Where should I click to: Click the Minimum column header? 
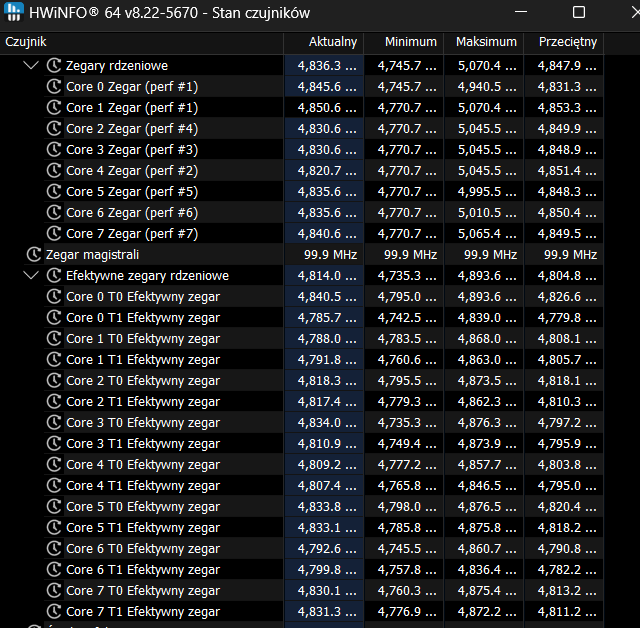pyautogui.click(x=402, y=42)
